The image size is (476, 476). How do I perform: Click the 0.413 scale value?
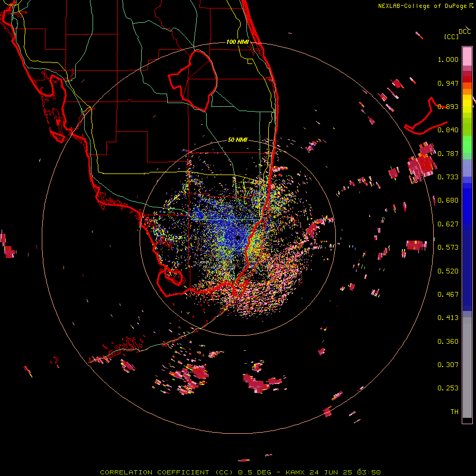click(448, 318)
